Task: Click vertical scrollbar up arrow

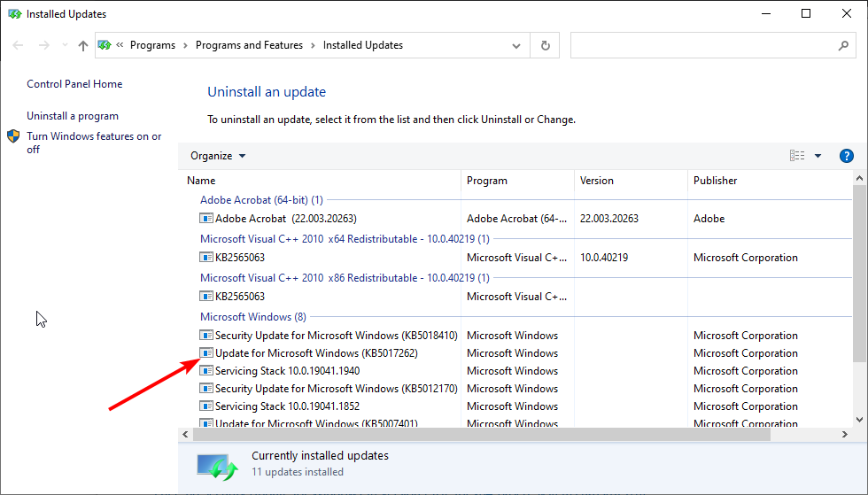Action: [x=859, y=178]
